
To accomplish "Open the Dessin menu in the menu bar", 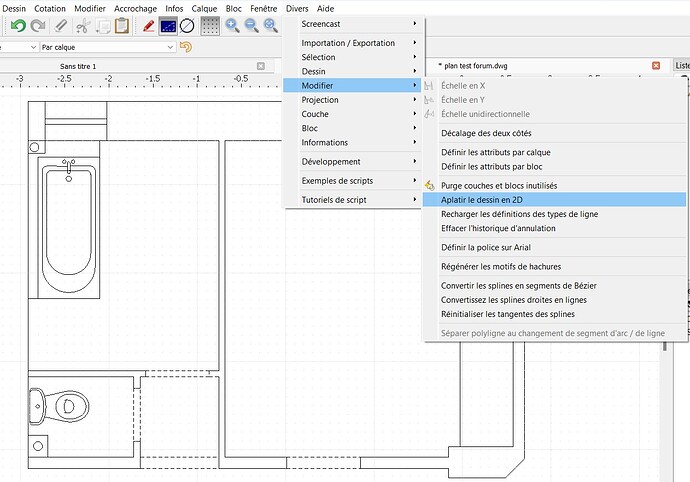I will click(x=14, y=8).
